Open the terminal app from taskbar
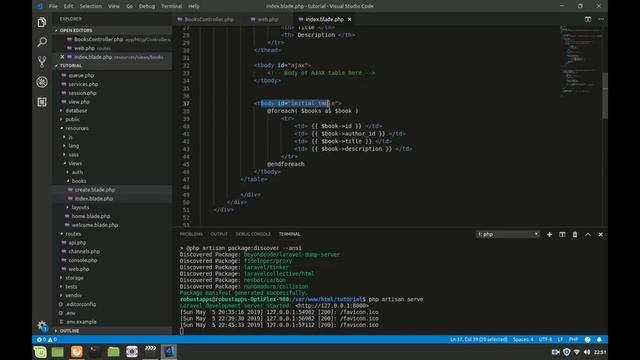The image size is (640, 360). tap(95, 352)
